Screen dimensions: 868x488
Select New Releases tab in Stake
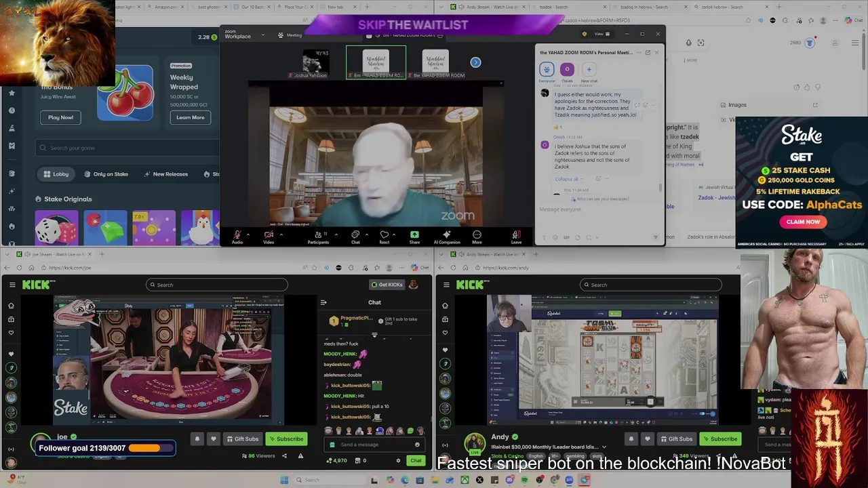pos(165,174)
